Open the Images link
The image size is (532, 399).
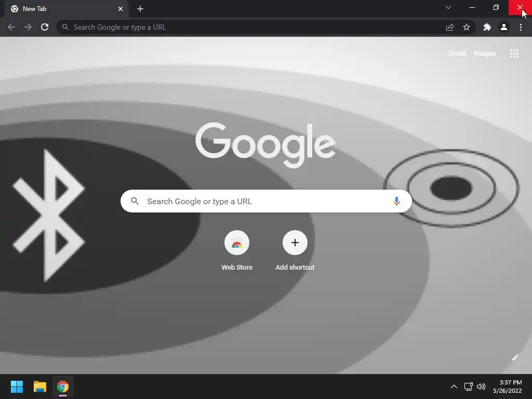coord(485,54)
